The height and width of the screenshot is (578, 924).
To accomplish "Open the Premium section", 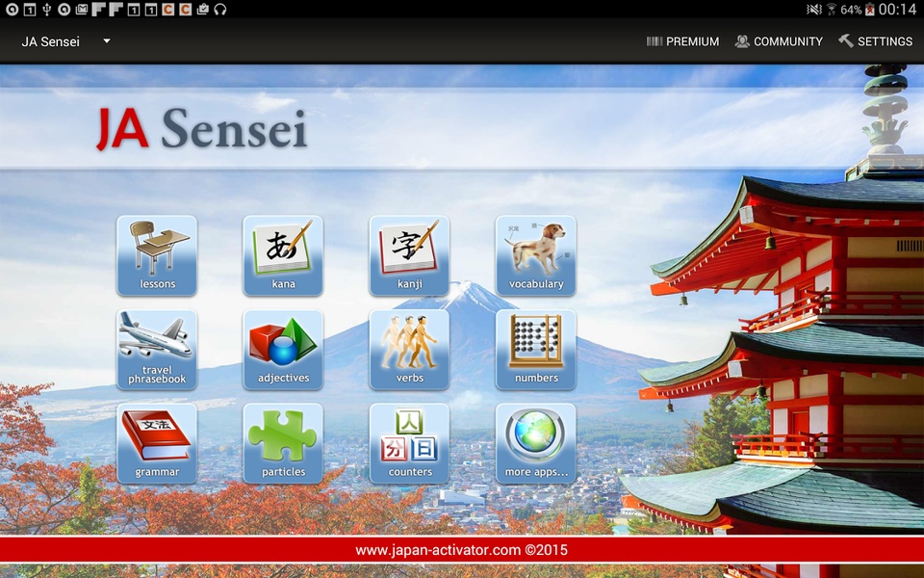I will coord(682,41).
